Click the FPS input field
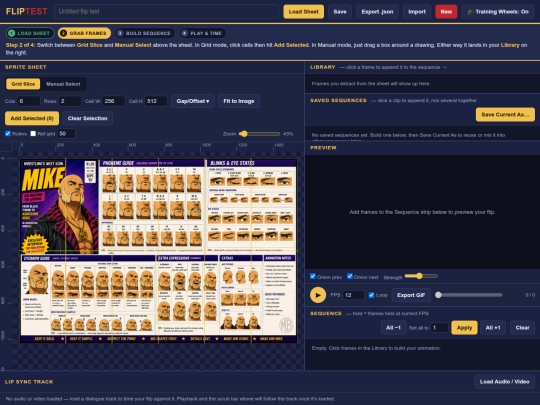Screen dimensions: 540x405 pyautogui.click(x=353, y=295)
